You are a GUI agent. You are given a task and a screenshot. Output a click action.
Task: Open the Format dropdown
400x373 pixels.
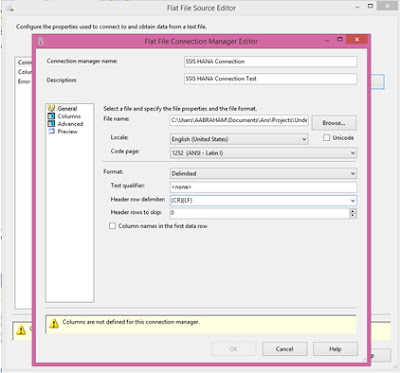(x=353, y=173)
